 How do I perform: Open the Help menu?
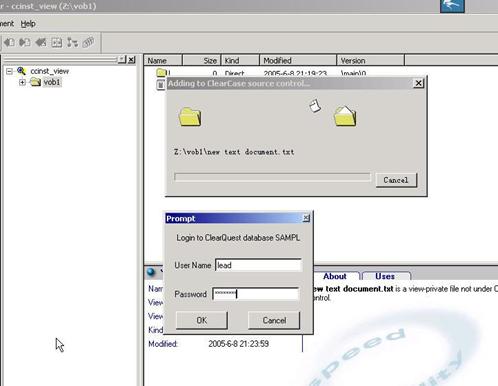coord(28,24)
